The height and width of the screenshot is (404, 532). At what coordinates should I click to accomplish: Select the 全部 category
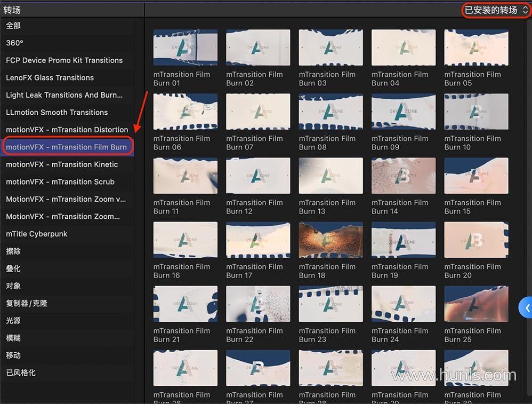pos(67,26)
